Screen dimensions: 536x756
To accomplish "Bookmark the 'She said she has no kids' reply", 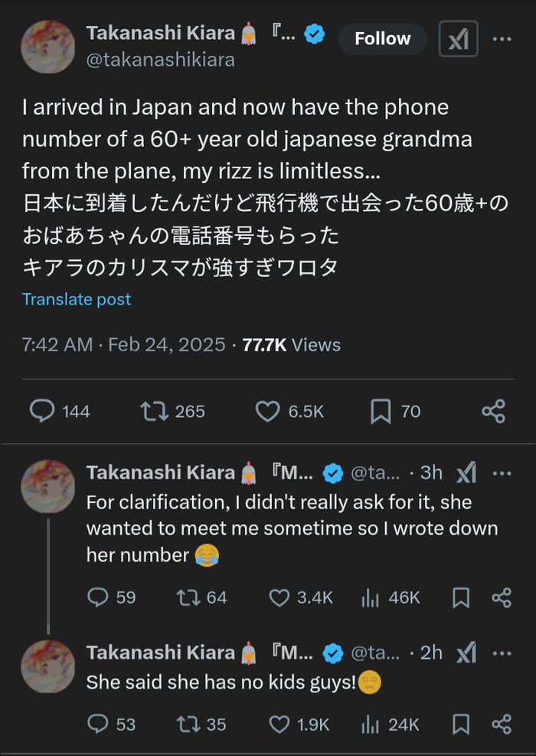I will point(460,724).
